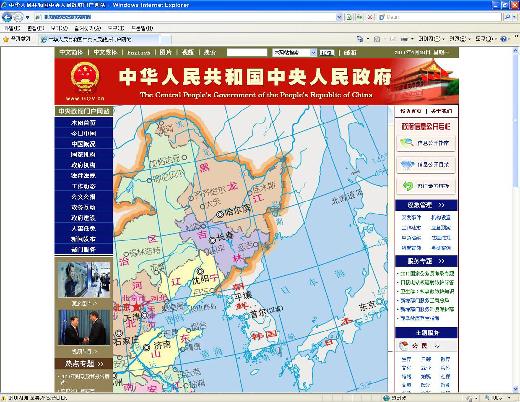Open the search provider options dropdown arrow

515,17
